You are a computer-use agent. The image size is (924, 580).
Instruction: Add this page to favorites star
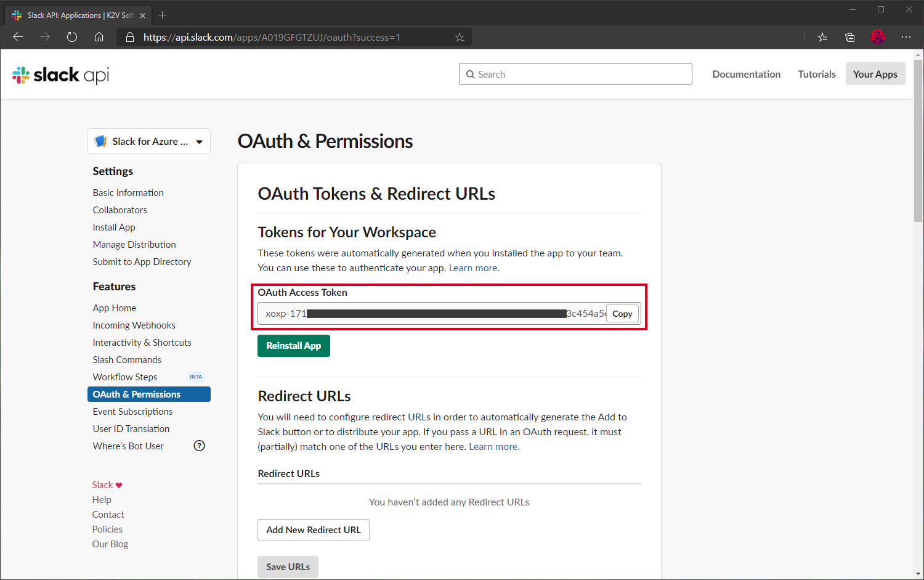point(460,37)
